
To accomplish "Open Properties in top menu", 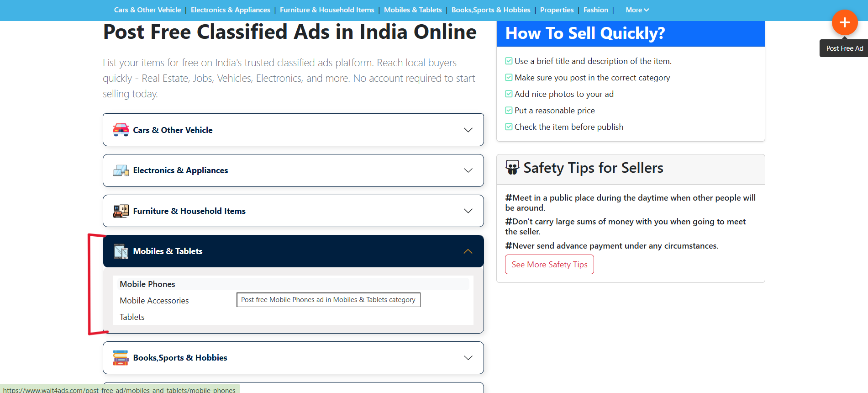I will 557,10.
